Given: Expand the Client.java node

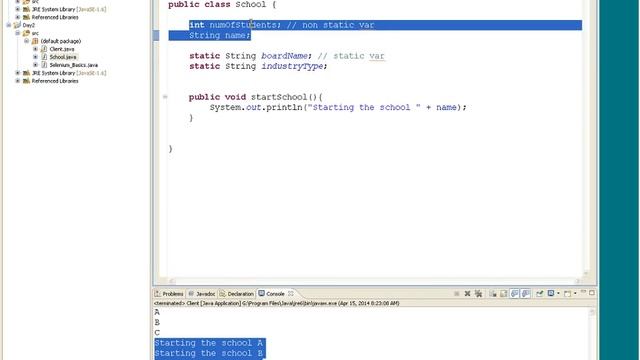Looking at the screenshot, I should pyautogui.click(x=36, y=49).
